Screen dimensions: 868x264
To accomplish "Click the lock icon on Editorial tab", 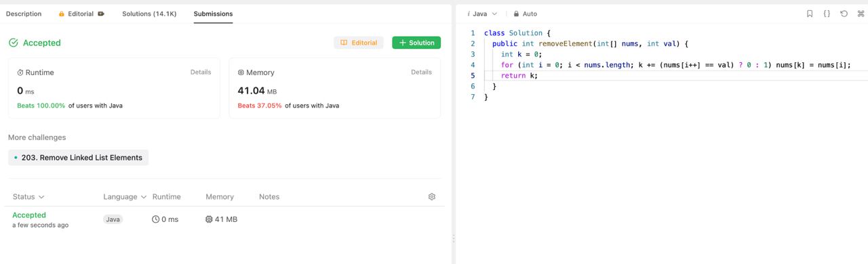I will click(x=62, y=14).
